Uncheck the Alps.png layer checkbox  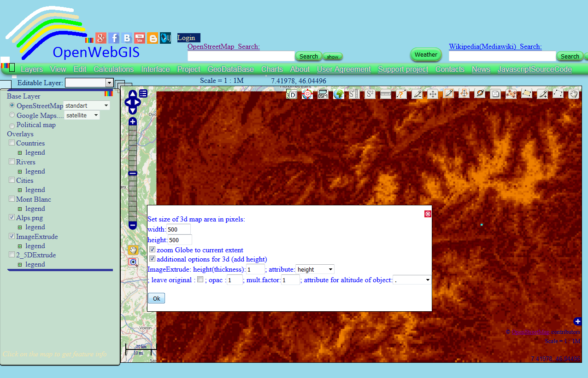pos(12,217)
